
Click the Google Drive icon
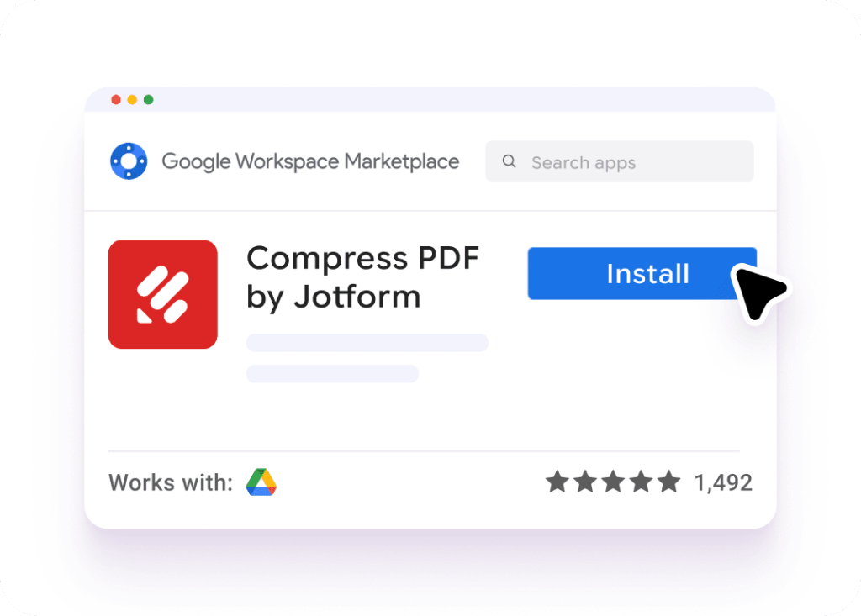coord(261,482)
